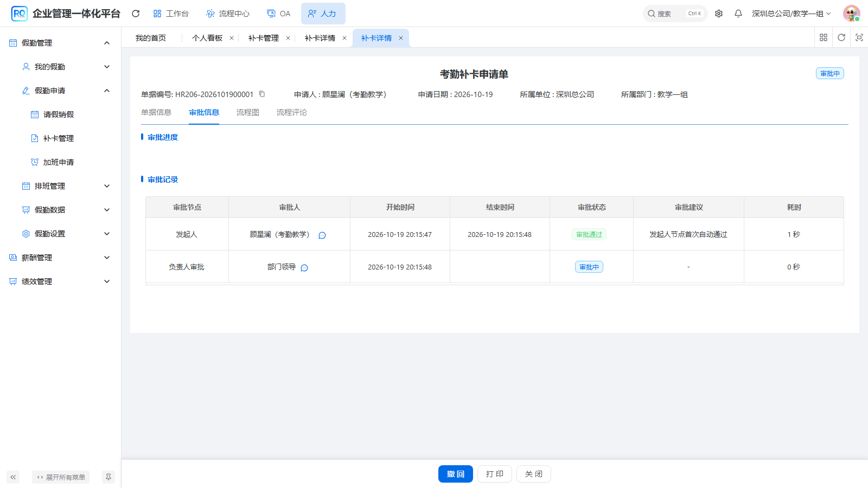This screenshot has height=488, width=868.
Task: Close the 个人看板 tab
Action: (x=232, y=38)
